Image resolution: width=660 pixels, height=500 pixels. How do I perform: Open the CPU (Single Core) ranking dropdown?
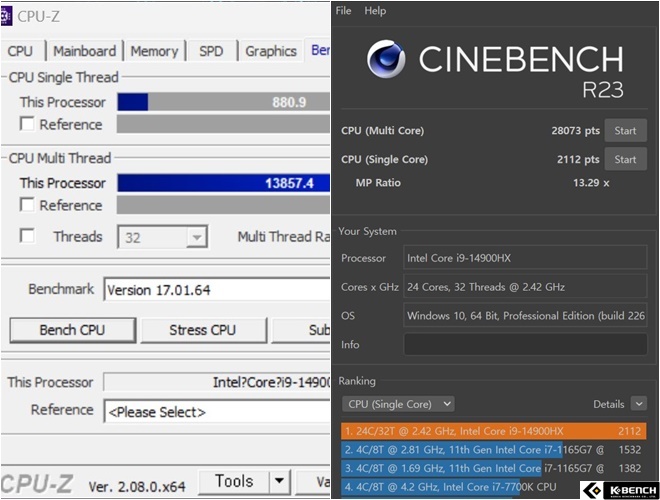(398, 404)
